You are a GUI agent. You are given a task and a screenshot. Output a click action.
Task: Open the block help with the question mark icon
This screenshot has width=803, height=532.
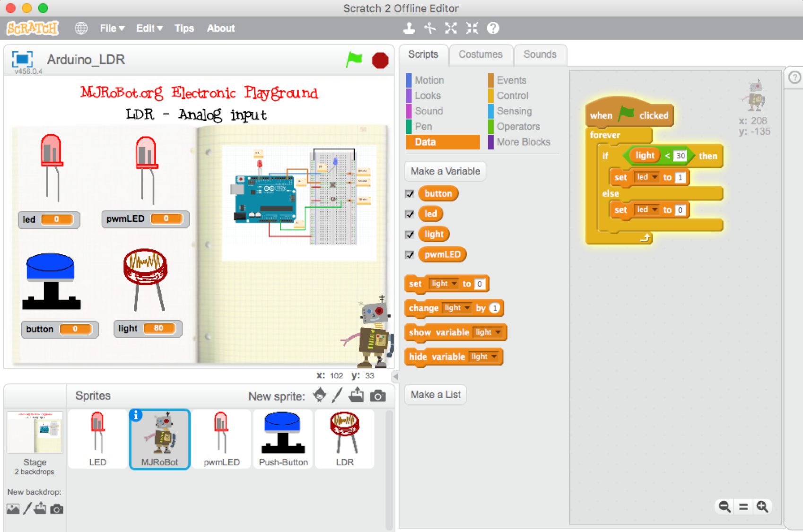(x=493, y=28)
